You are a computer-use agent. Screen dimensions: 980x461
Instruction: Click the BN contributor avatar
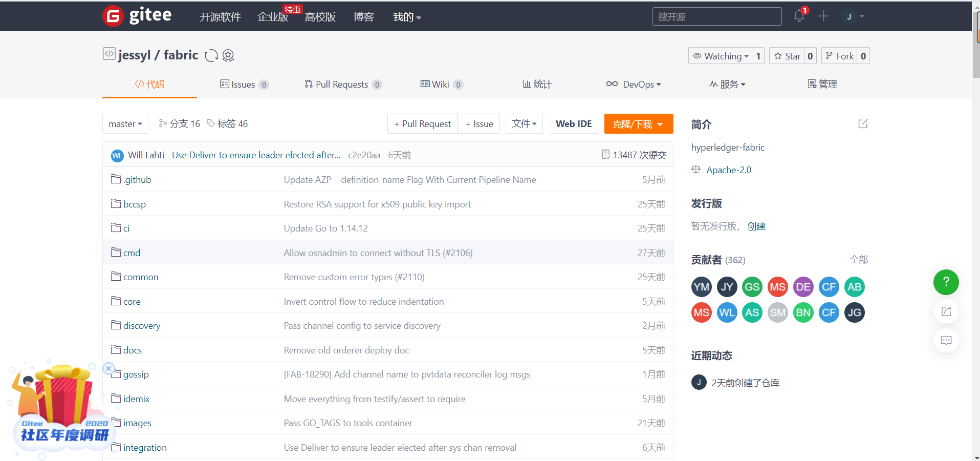[x=803, y=312]
